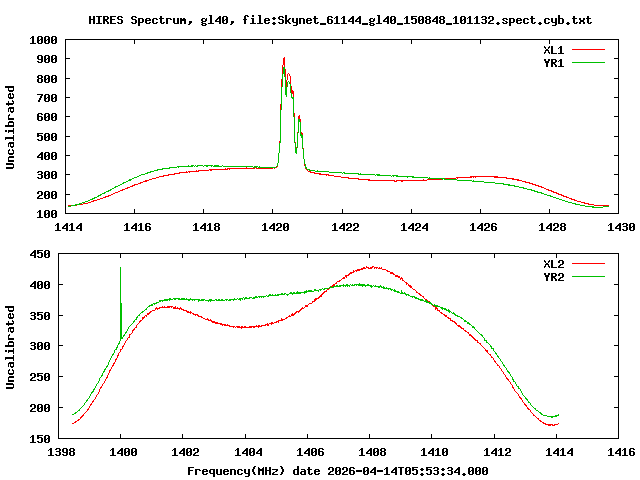Screen dimensions: 640x480
Task: Click the red XL1 legend line sample
Action: pos(588,50)
